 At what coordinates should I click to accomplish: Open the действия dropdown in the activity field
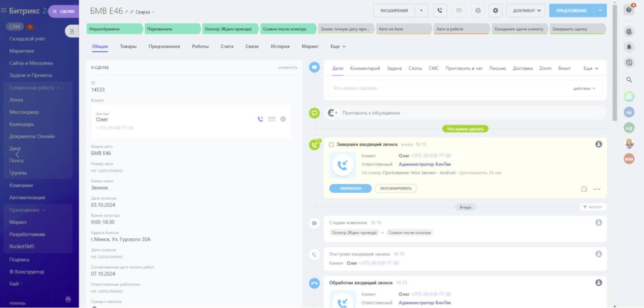(584, 89)
